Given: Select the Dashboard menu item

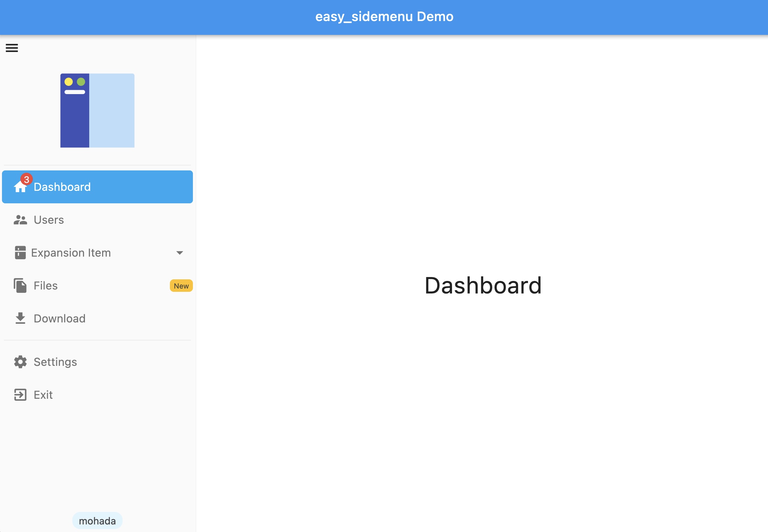Looking at the screenshot, I should [62, 187].
